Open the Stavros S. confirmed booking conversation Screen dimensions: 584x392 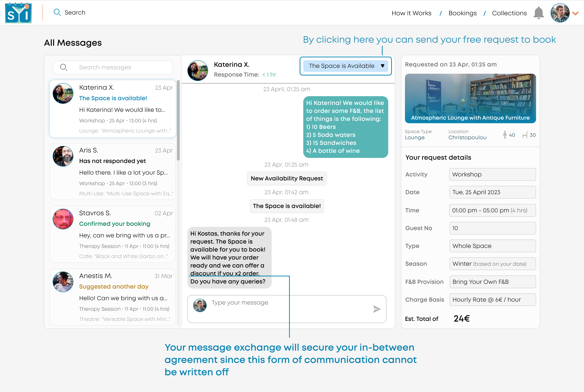click(x=113, y=234)
